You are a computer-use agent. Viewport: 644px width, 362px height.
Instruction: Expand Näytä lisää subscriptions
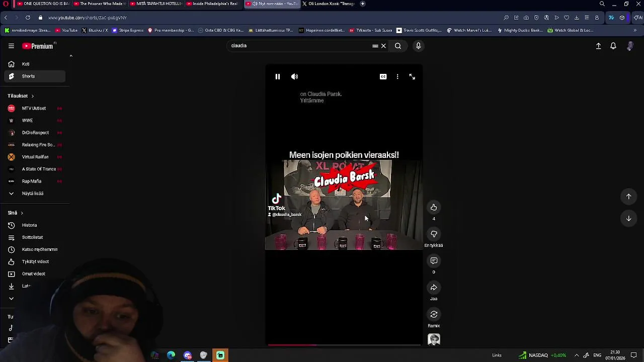[x=35, y=193]
